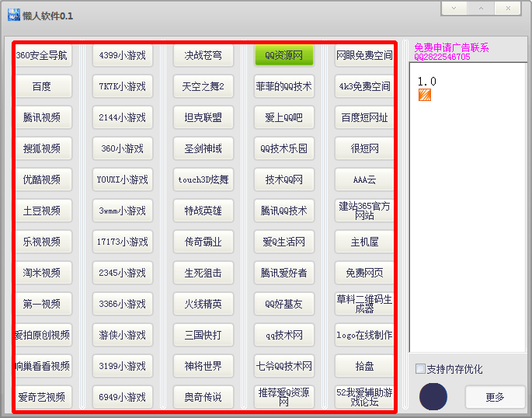Image resolution: width=532 pixels, height=418 pixels.
Task: Click 4k3免费空间
Action: (364, 86)
